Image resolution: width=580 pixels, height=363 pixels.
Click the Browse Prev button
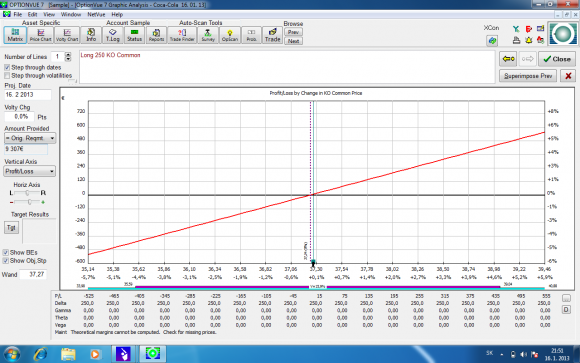293,32
